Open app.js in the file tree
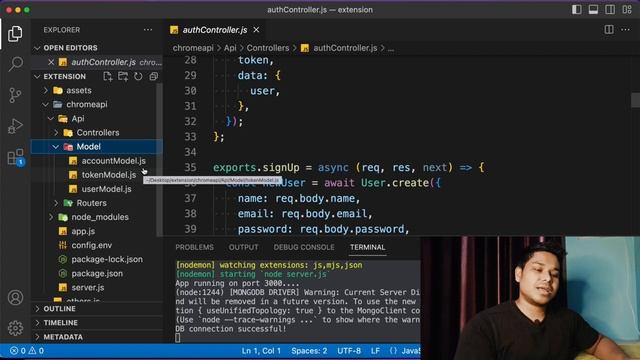 coord(83,231)
